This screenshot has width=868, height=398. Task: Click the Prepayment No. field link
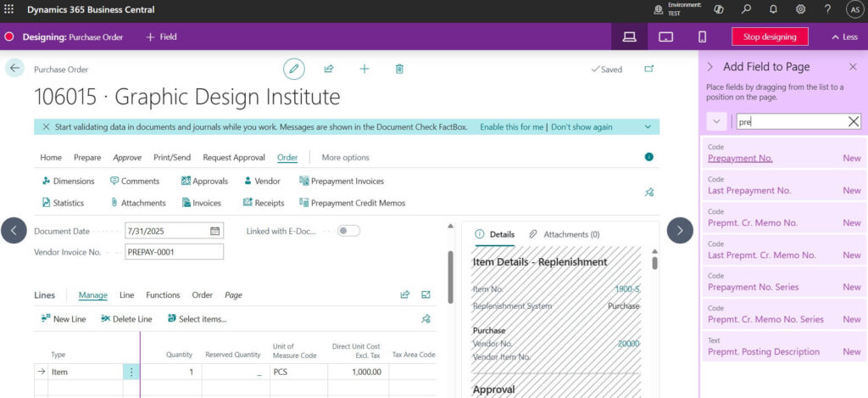740,158
